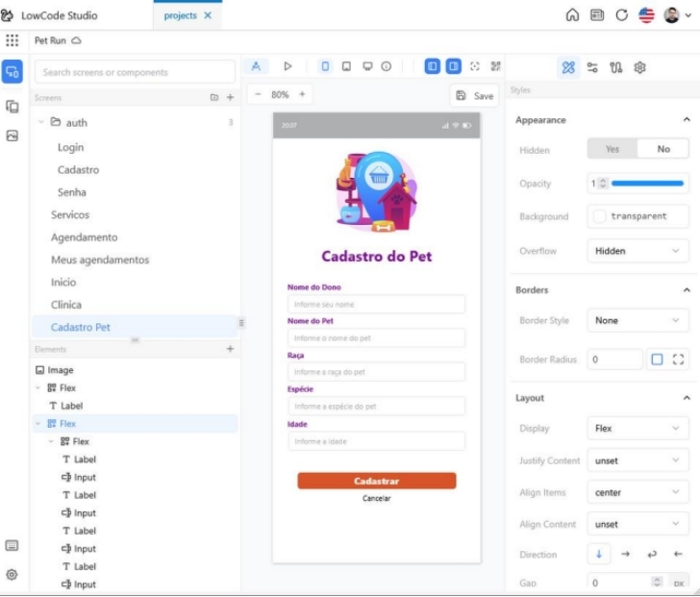Select the tablet device view icon
This screenshot has width=700, height=597.
(x=346, y=66)
